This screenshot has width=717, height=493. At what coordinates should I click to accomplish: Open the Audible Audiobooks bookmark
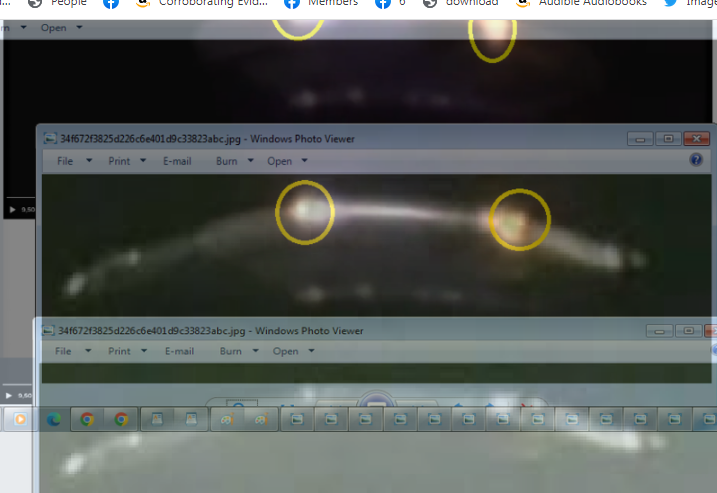click(593, 3)
